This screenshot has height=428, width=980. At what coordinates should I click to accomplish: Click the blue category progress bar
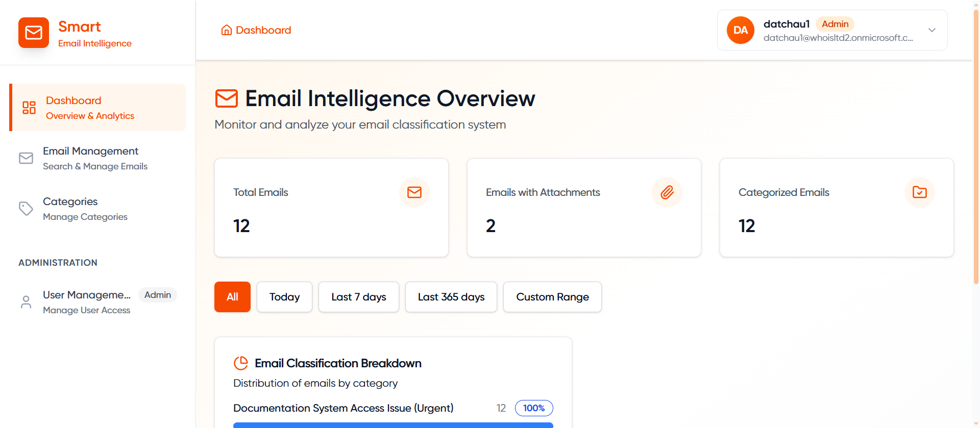pyautogui.click(x=393, y=425)
